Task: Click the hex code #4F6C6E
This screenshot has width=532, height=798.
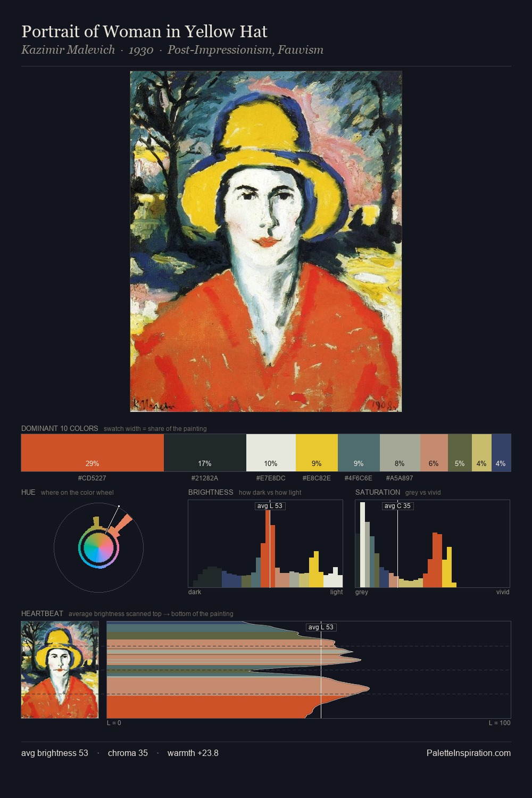Action: 359,478
